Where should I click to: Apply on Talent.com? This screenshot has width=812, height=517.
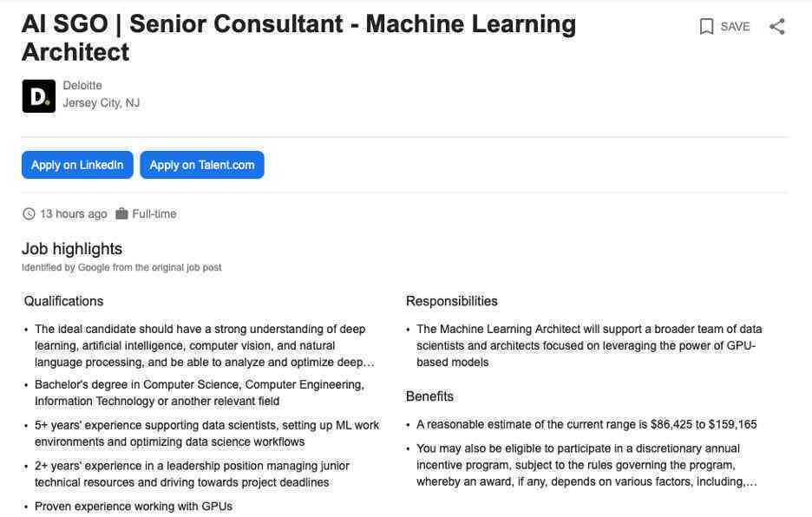(202, 165)
